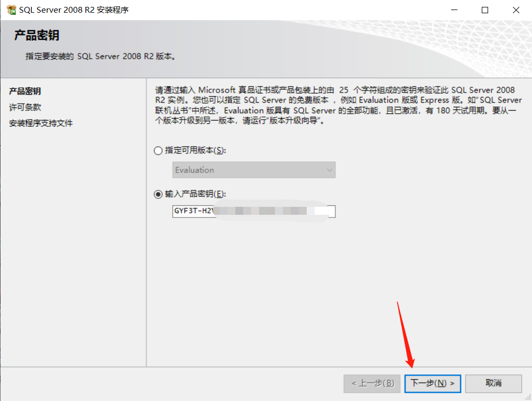This screenshot has width=532, height=401.
Task: Open the Evaluation edition dropdown
Action: pyautogui.click(x=254, y=170)
